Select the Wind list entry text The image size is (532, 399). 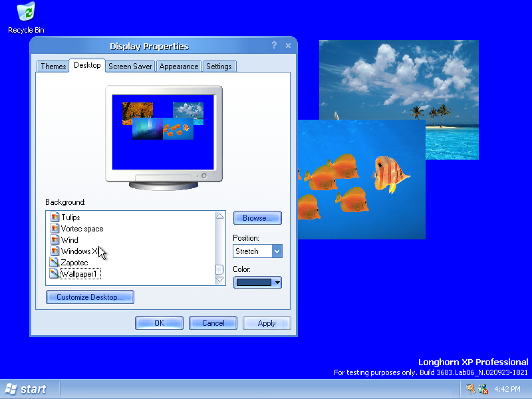pos(70,240)
